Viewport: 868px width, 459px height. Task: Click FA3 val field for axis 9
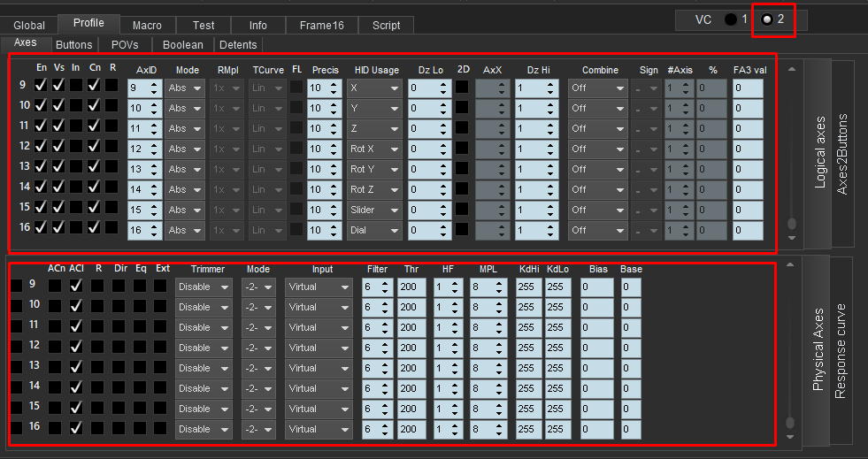pyautogui.click(x=748, y=88)
